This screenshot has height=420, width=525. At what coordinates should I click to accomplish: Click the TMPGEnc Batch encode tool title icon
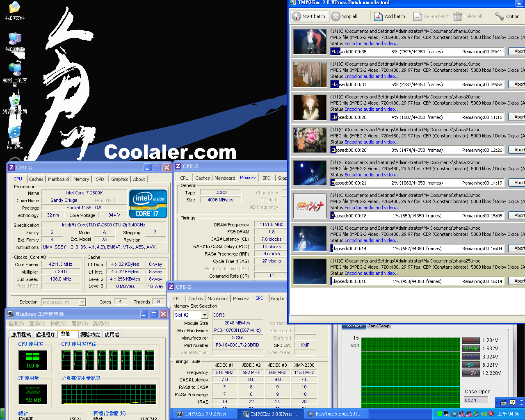(293, 2)
